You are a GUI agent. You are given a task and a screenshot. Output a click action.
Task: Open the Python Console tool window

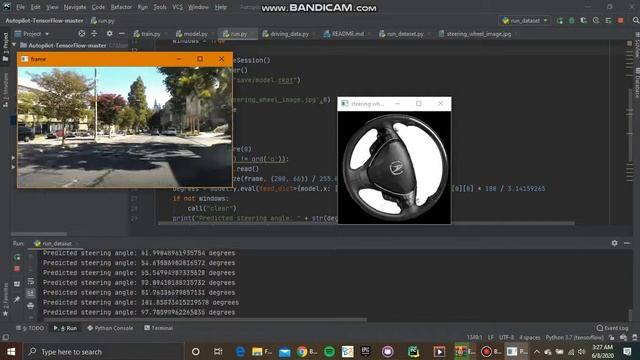(x=110, y=328)
